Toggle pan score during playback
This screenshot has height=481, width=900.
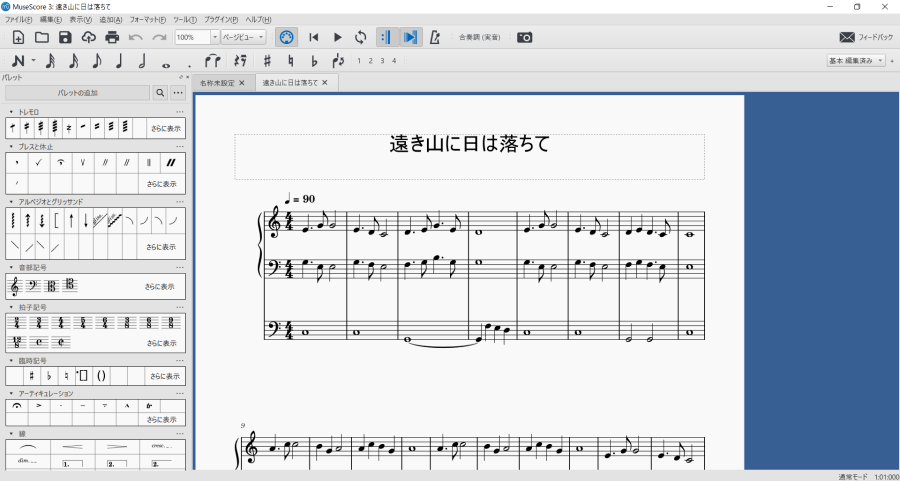(x=411, y=37)
